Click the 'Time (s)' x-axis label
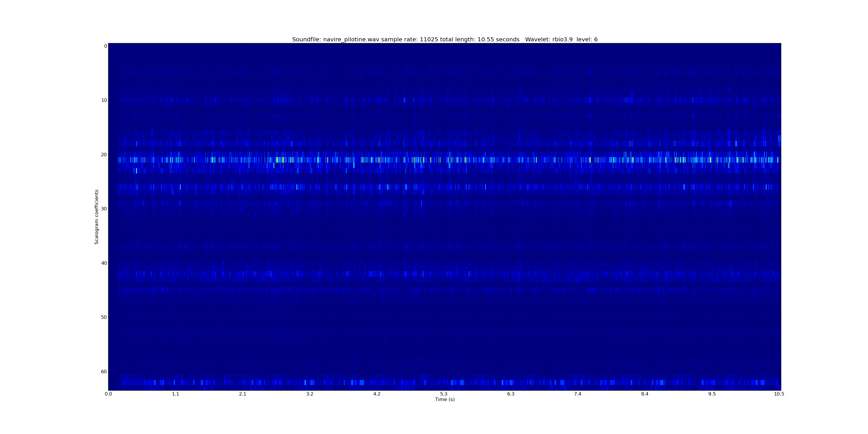The image size is (868, 434). [444, 399]
